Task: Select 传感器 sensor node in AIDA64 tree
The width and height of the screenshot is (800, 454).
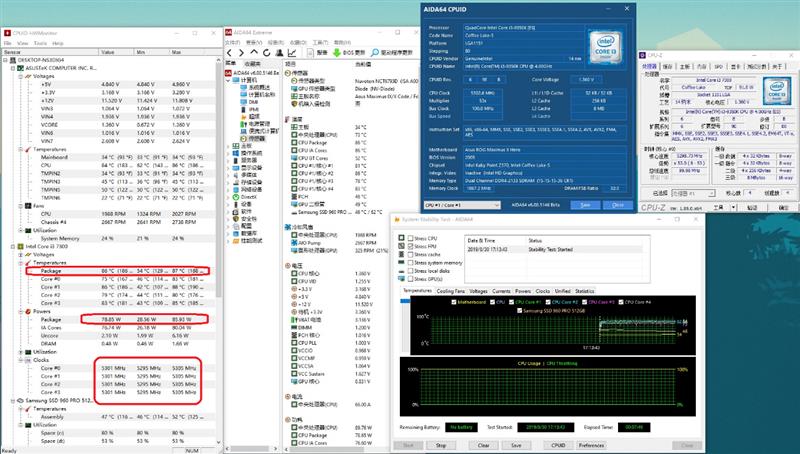Action: (253, 139)
